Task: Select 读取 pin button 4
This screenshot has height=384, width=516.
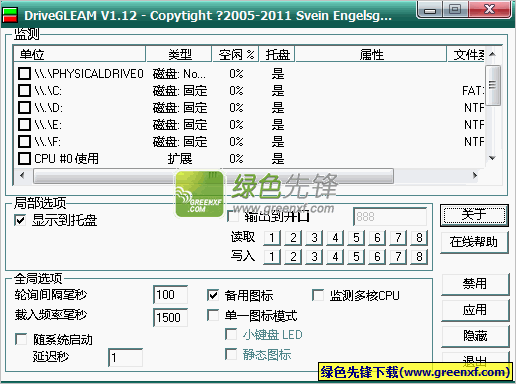Action: (x=335, y=238)
